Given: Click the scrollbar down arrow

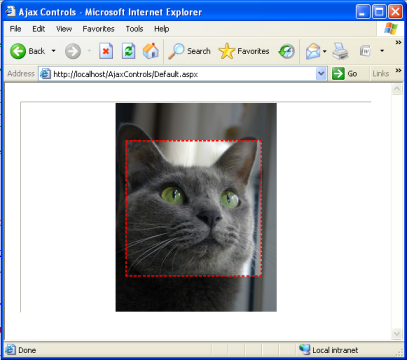Looking at the screenshot, I should pyautogui.click(x=397, y=333).
